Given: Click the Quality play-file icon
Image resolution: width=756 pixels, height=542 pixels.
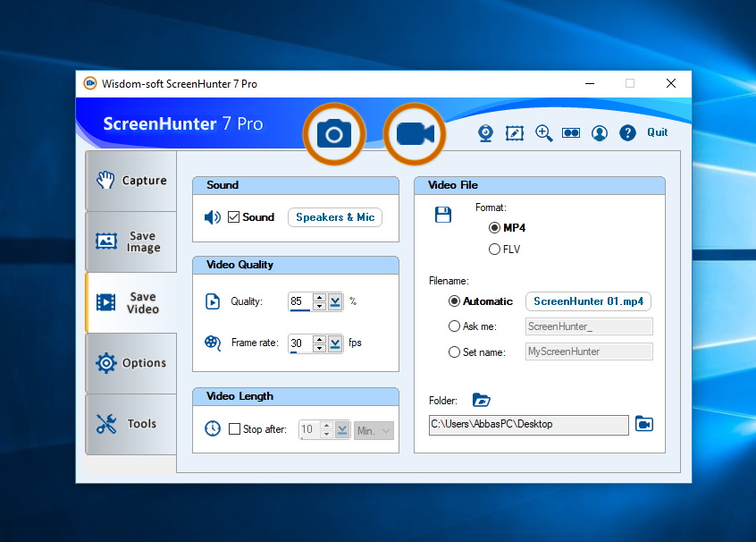Looking at the screenshot, I should pyautogui.click(x=213, y=301).
